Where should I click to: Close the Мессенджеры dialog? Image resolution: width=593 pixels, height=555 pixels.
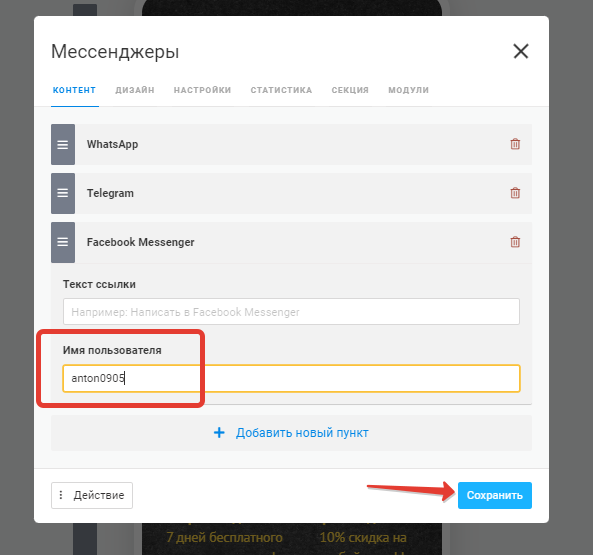(520, 51)
